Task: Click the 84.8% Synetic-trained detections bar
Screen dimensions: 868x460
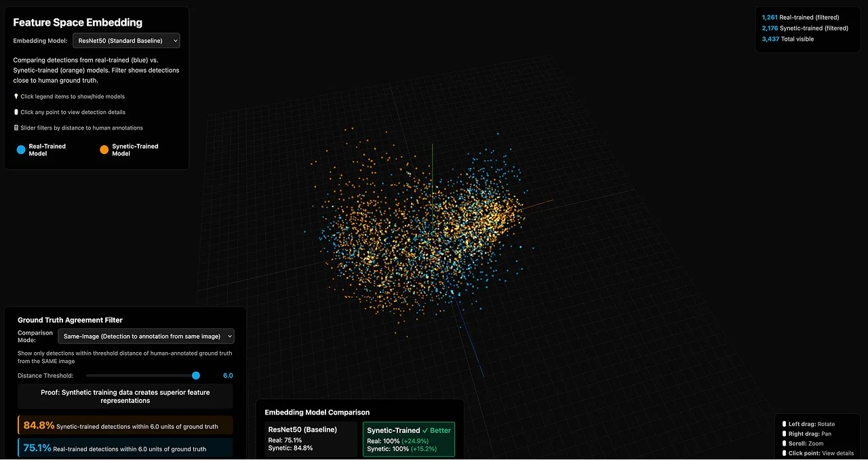Action: coord(125,425)
